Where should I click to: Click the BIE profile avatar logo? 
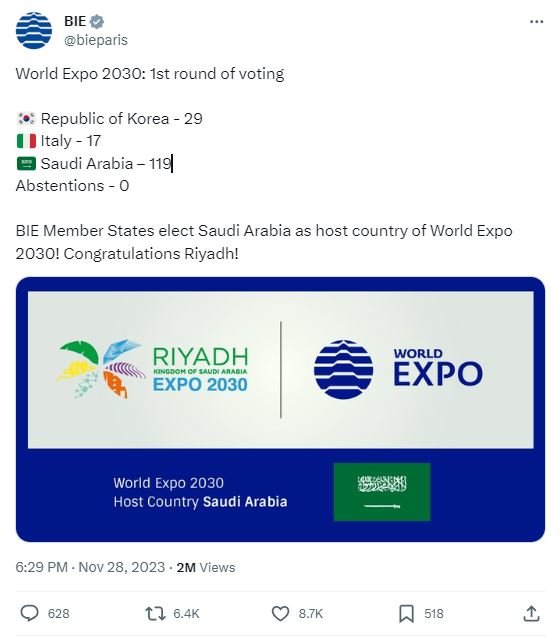click(x=34, y=31)
